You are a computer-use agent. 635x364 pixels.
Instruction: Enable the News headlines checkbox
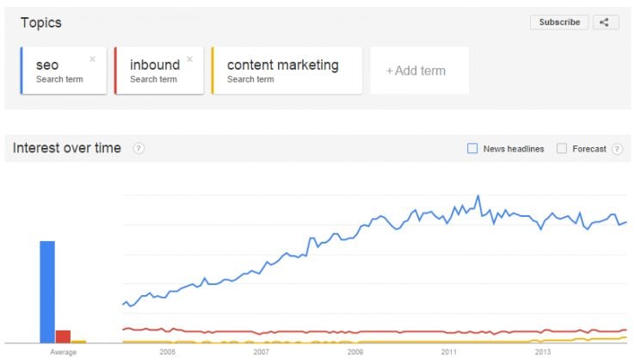[x=472, y=149]
